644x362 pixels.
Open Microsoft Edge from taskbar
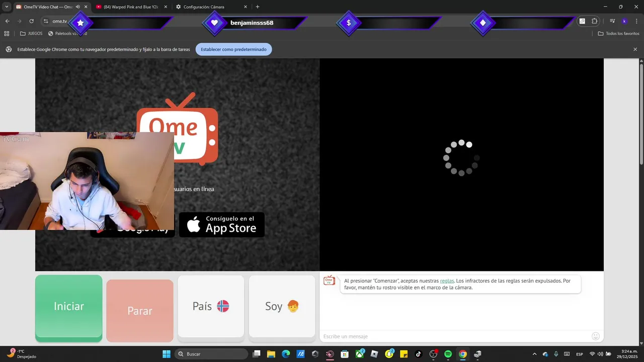pyautogui.click(x=286, y=354)
